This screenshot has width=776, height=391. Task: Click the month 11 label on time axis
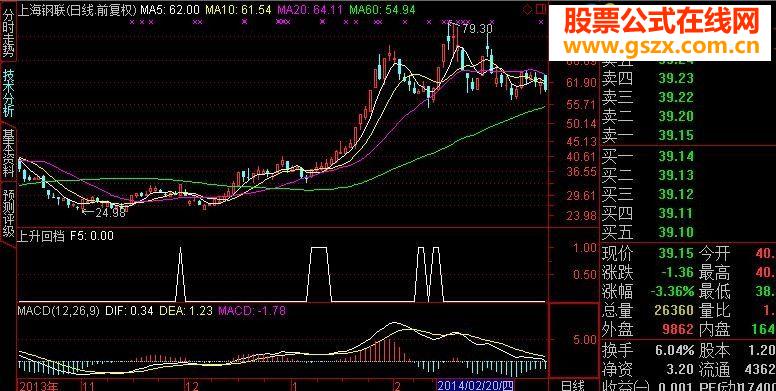pyautogui.click(x=88, y=385)
